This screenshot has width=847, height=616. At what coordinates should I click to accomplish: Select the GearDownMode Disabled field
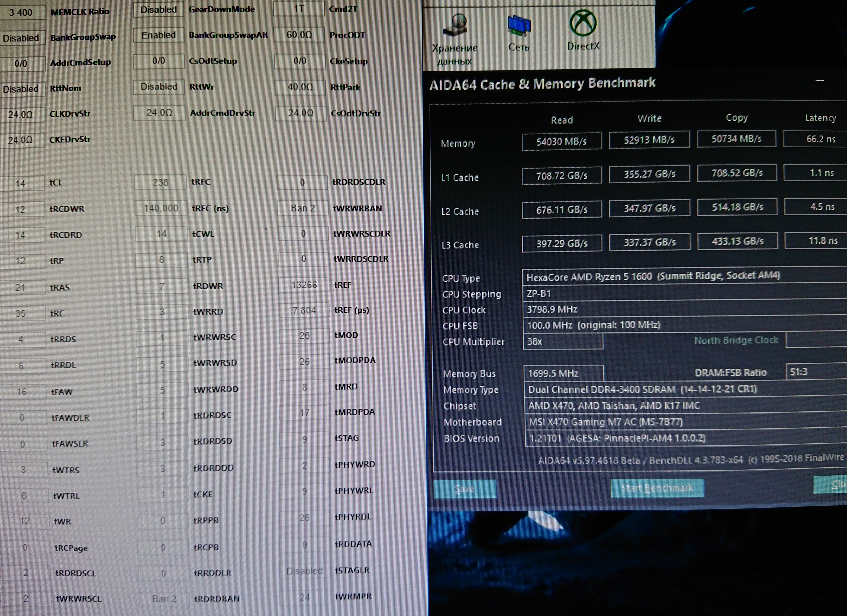click(x=158, y=10)
